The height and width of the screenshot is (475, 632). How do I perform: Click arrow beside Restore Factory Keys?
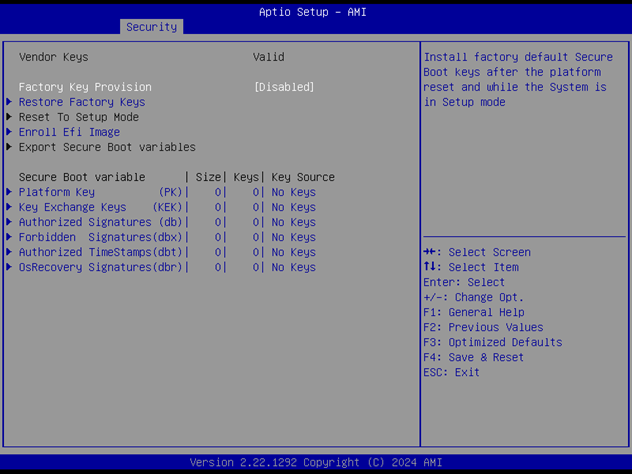(x=10, y=102)
